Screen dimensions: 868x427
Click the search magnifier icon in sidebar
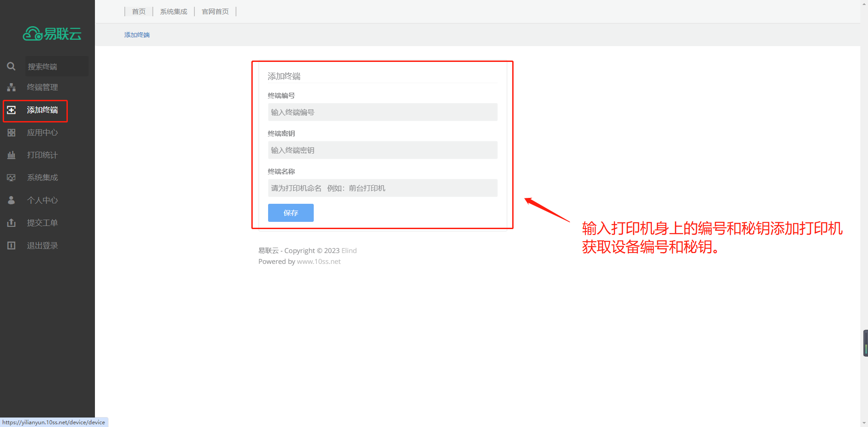11,66
